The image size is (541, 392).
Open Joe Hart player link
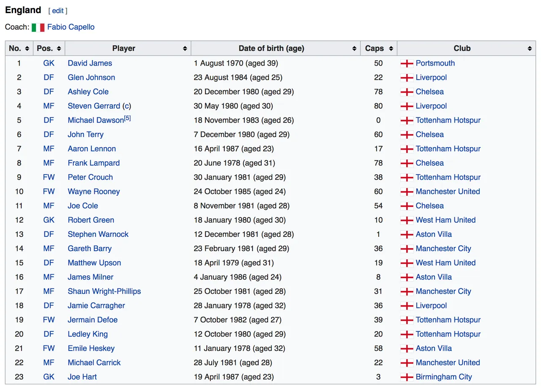pos(82,377)
